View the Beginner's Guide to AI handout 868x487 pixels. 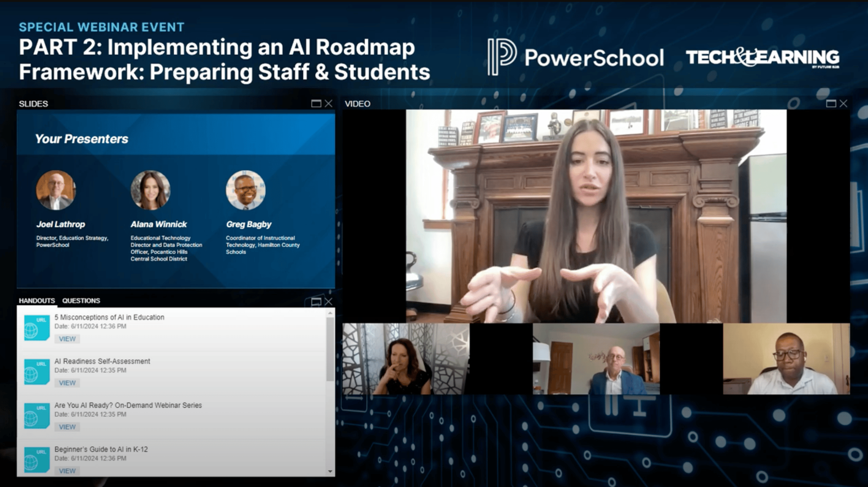pyautogui.click(x=67, y=471)
